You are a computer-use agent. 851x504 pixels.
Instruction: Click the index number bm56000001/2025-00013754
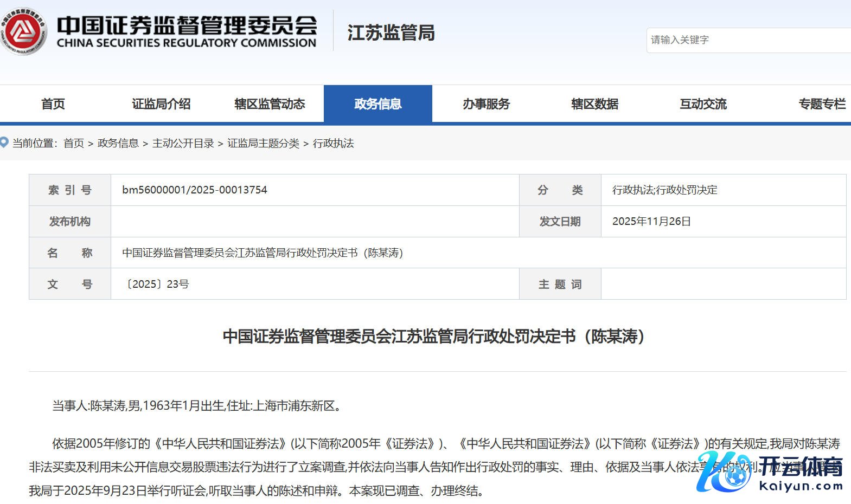point(195,190)
